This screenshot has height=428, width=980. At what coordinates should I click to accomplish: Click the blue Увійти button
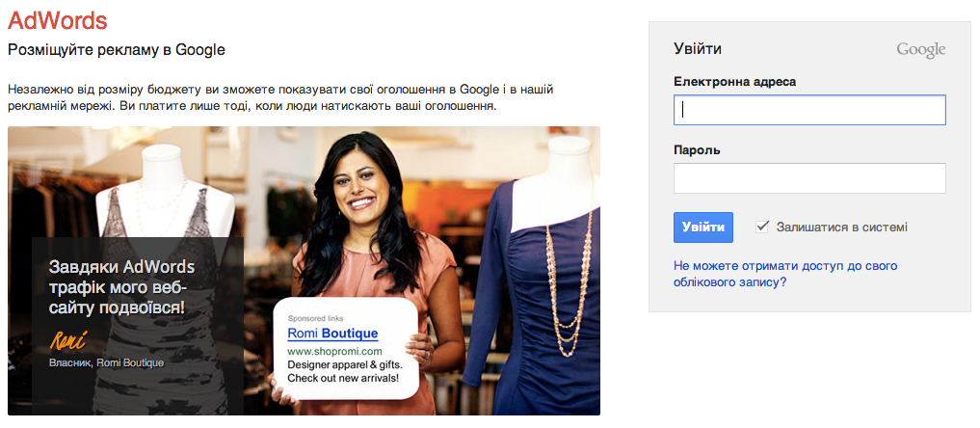(703, 227)
